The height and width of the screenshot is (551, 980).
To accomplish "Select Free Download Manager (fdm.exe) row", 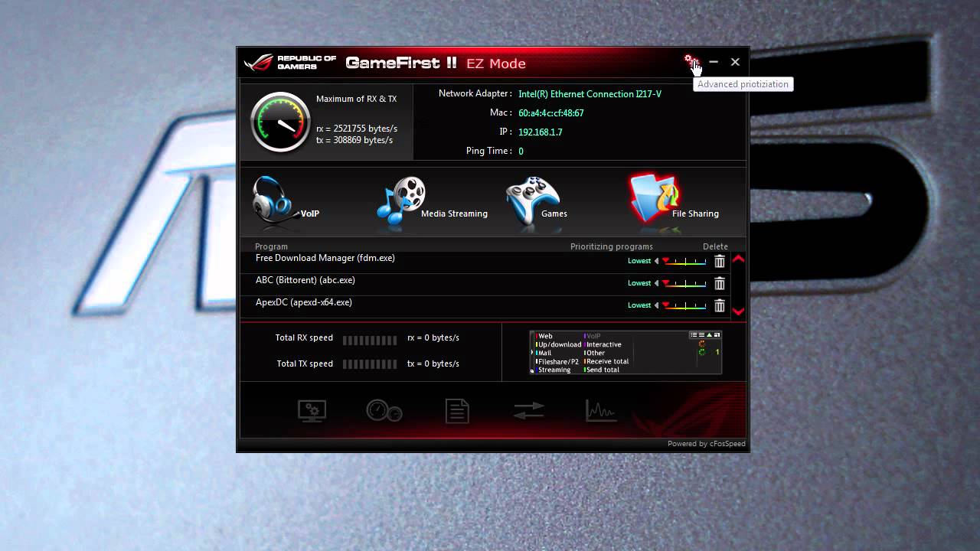I will (486, 262).
